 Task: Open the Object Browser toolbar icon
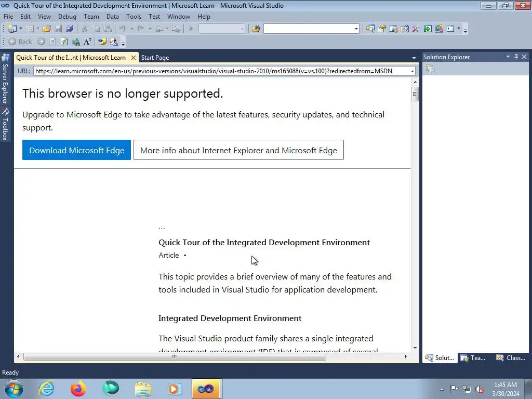pyautogui.click(x=405, y=29)
